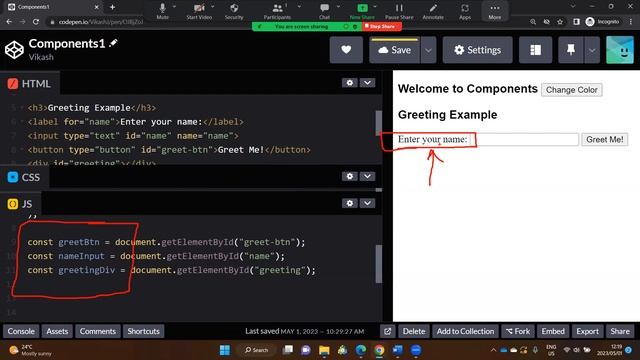Open the Shortcuts panel
This screenshot has height=360, width=640.
[144, 331]
